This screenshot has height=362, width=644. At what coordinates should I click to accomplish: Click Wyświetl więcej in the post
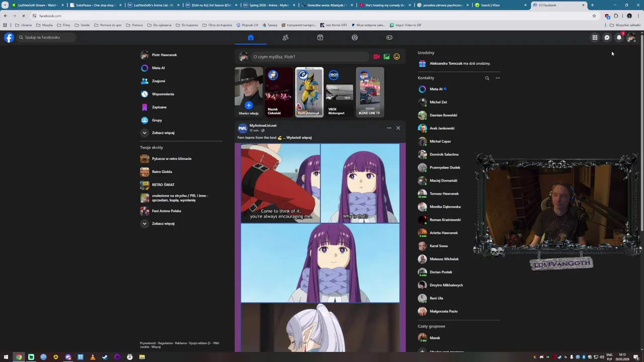299,137
